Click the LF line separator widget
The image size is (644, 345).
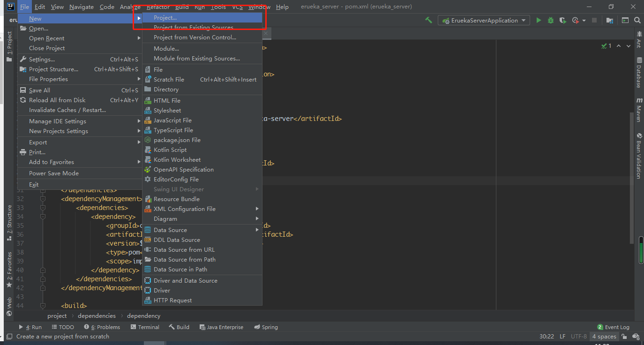[x=562, y=337]
